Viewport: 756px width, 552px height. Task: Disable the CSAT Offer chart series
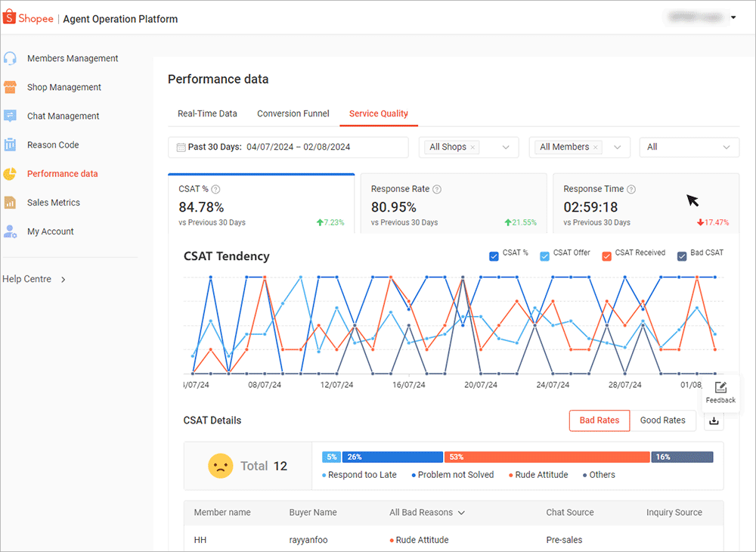[x=544, y=253]
